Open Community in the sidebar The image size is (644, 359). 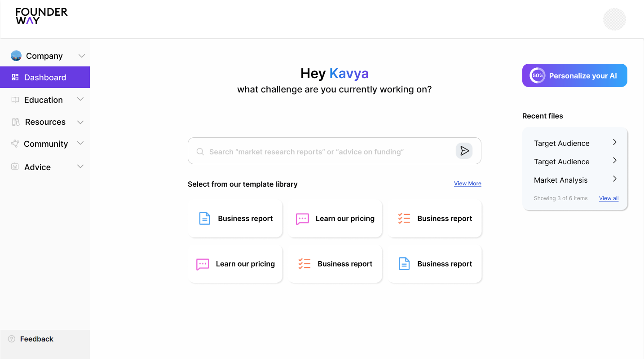tap(45, 144)
